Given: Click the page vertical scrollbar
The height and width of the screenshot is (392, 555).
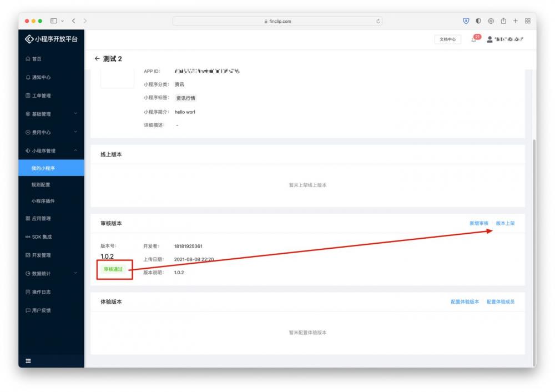Looking at the screenshot, I should click(x=534, y=253).
